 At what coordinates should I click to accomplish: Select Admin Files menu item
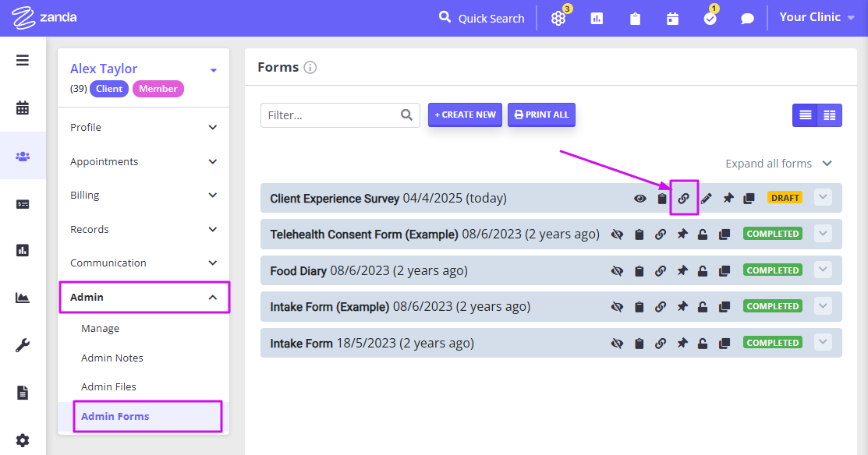pyautogui.click(x=108, y=386)
